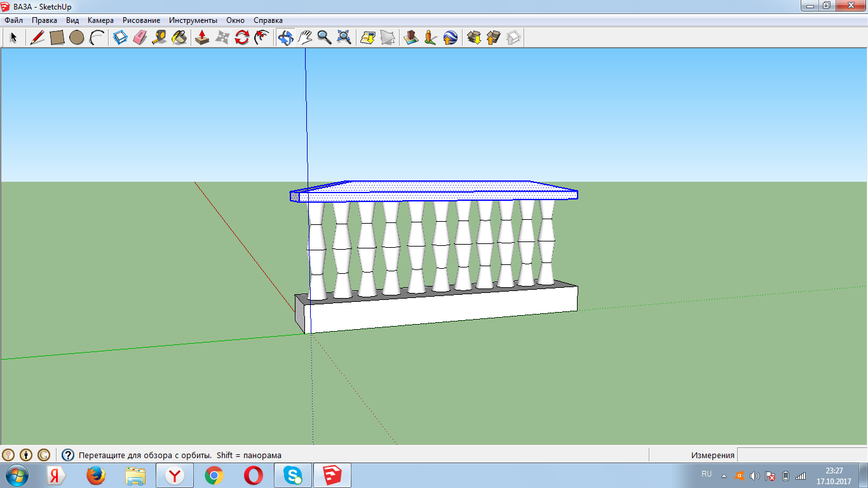Select the Arc tool
This screenshot has height=488, width=868.
(x=97, y=38)
